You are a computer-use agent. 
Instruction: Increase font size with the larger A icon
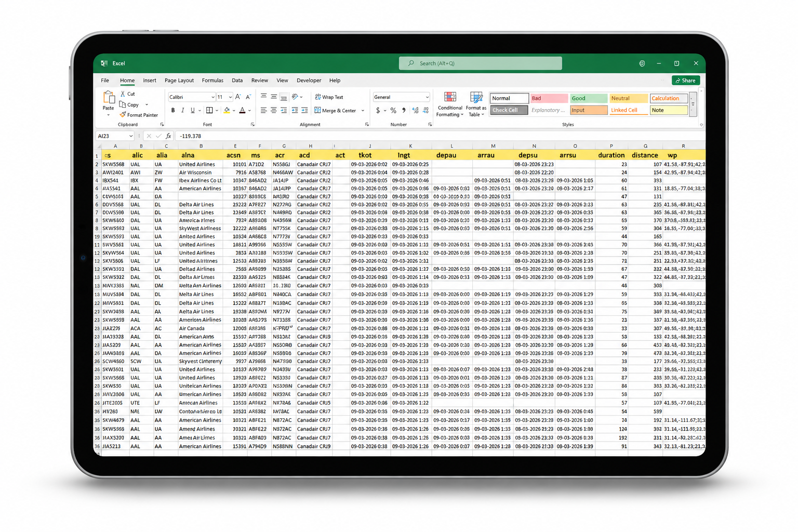238,97
